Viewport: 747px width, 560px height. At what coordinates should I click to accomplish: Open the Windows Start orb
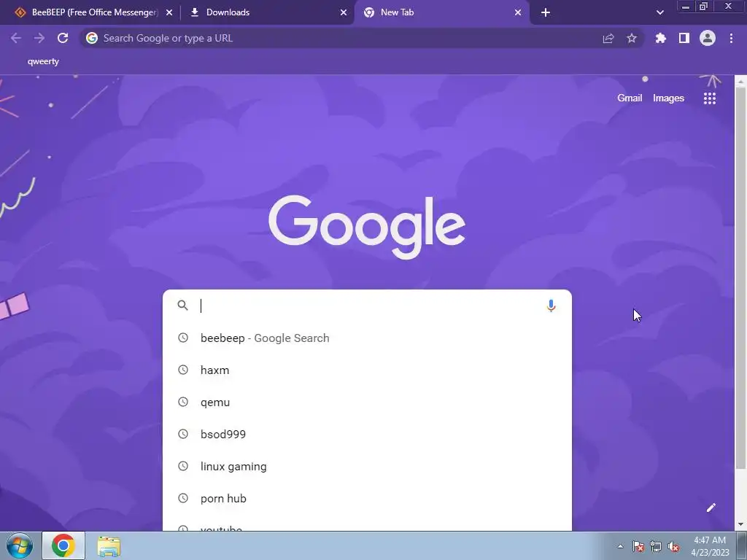[20, 545]
